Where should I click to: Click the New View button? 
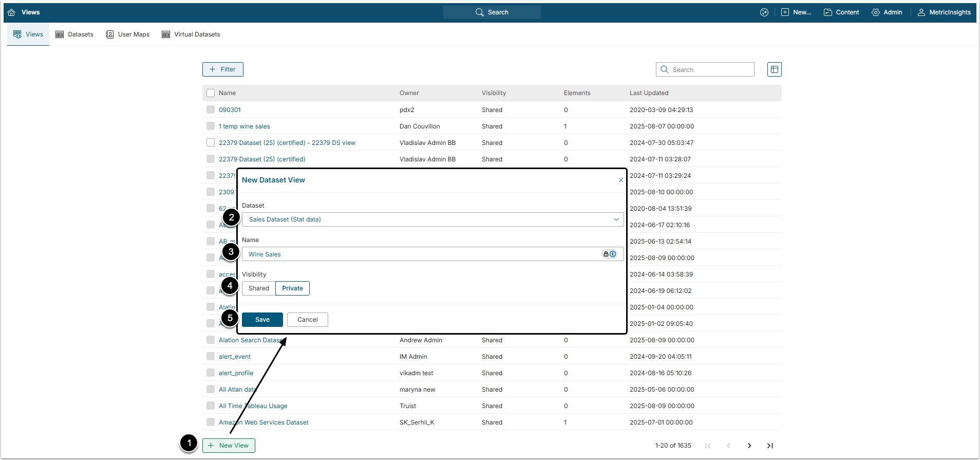[229, 446]
